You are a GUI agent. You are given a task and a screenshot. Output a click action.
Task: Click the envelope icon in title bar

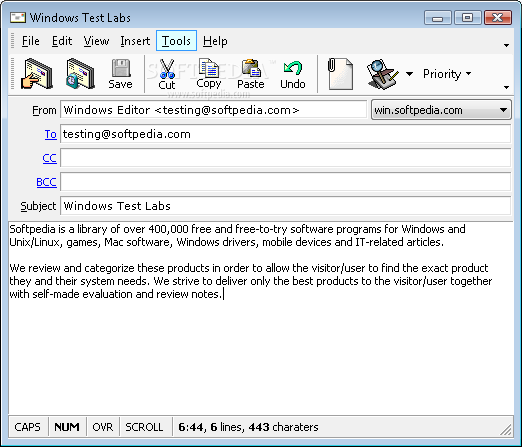(18, 17)
